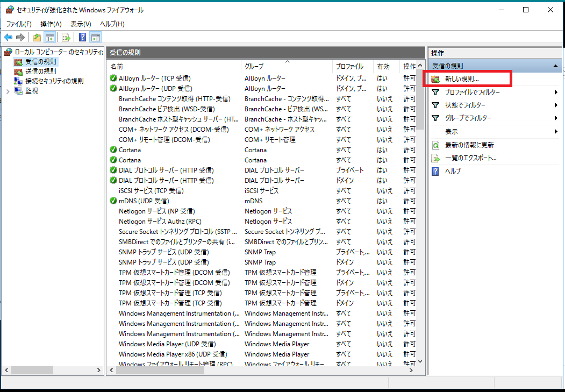Click the export icon beside 一覧のエクスポート
Viewport: 565px width, 392px height.
click(435, 158)
